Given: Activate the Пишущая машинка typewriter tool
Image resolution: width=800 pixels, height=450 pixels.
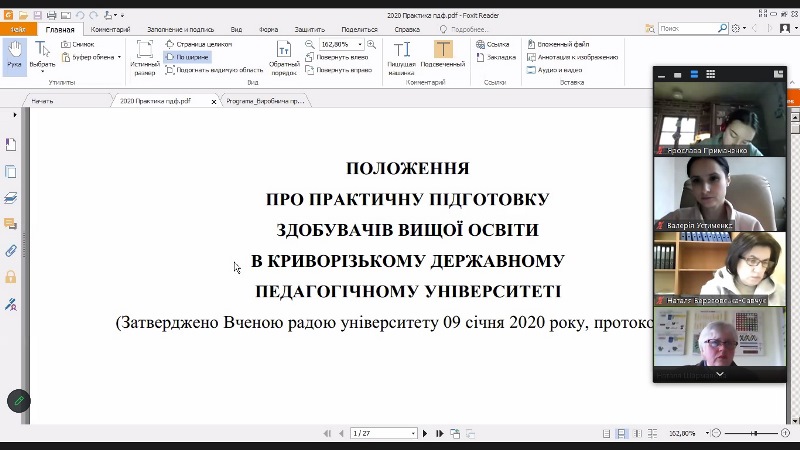Looking at the screenshot, I should [402, 57].
